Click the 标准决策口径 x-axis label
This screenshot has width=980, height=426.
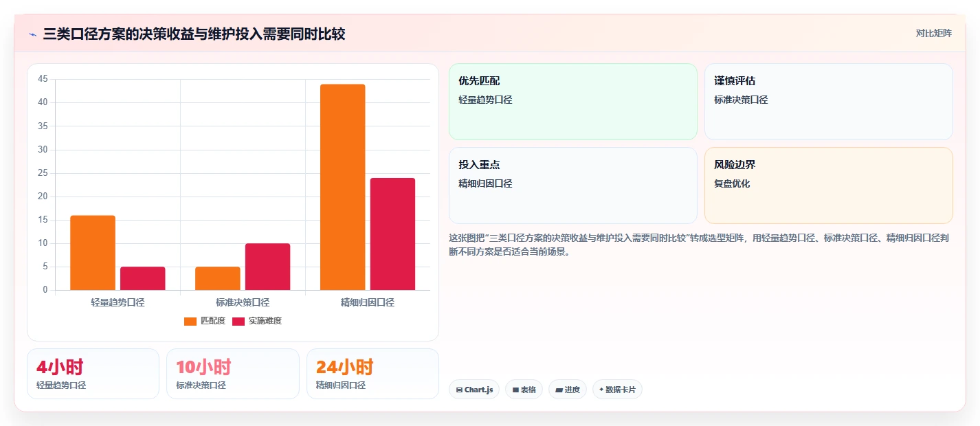click(243, 302)
